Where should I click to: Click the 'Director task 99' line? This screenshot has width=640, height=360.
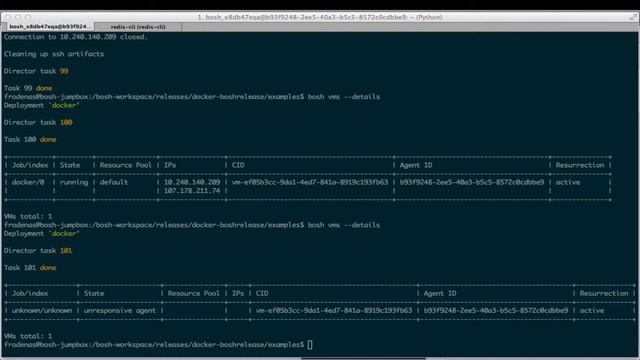pyautogui.click(x=36, y=71)
